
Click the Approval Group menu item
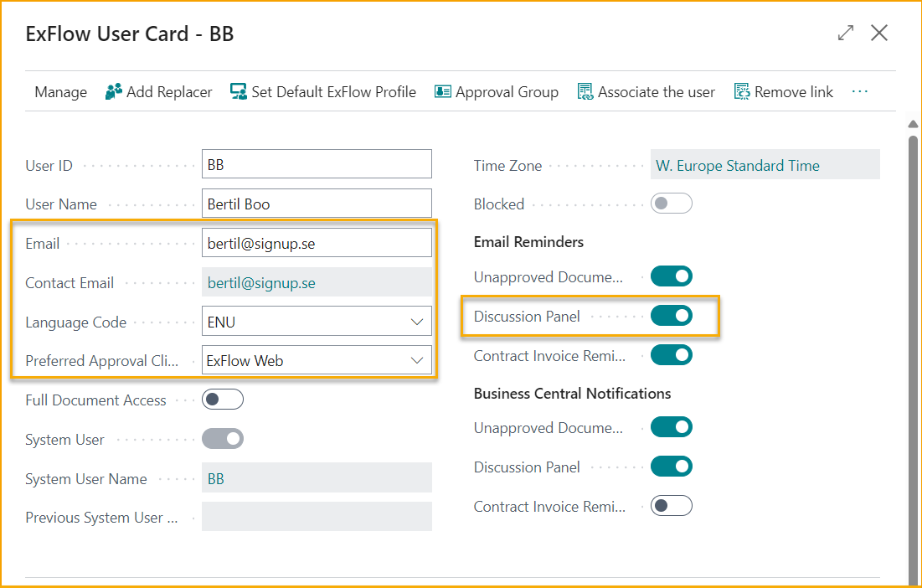507,92
